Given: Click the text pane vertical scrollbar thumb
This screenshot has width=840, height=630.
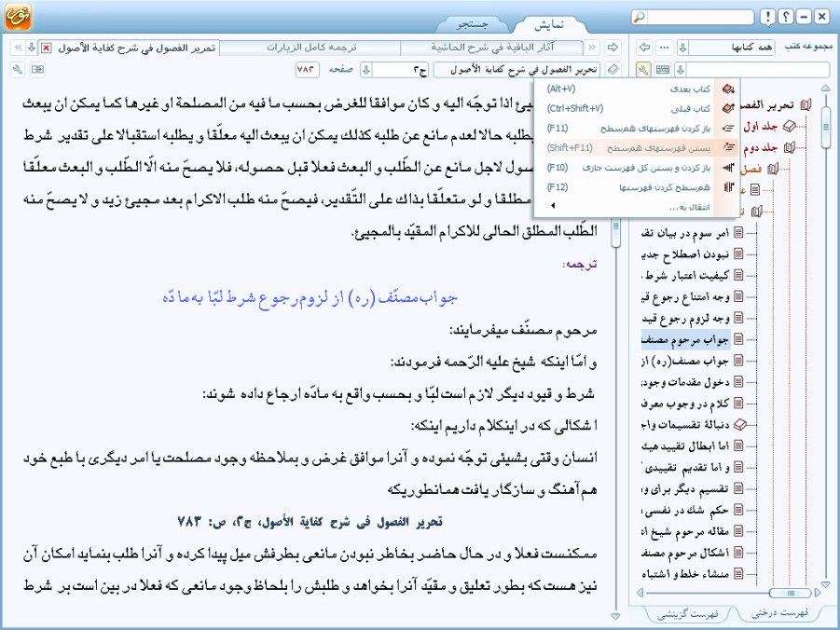Looking at the screenshot, I should pos(615,227).
